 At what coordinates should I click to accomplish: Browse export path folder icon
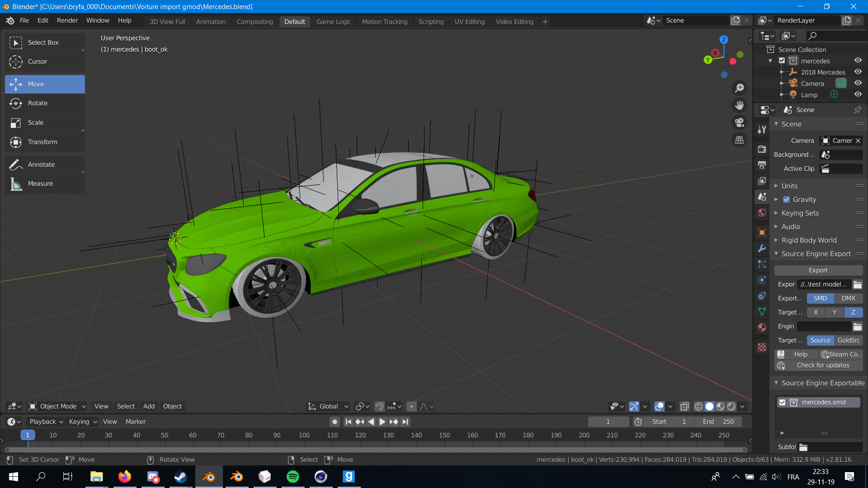tap(858, 284)
